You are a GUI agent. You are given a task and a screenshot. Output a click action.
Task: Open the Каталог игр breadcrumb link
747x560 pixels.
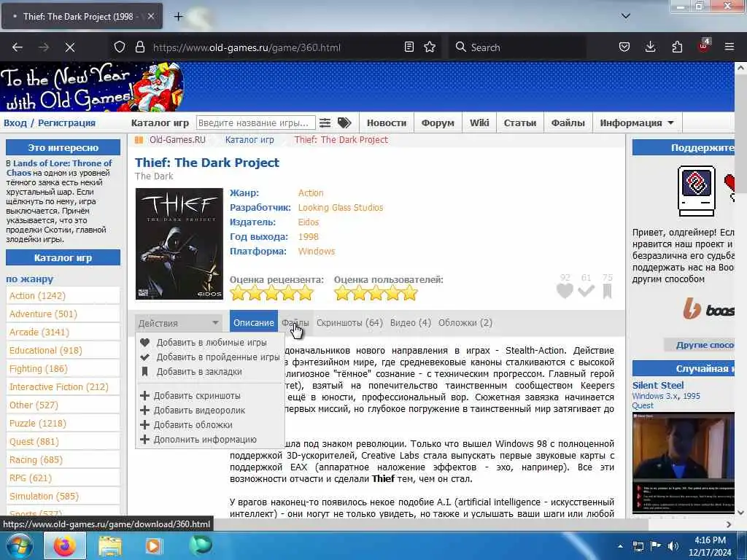click(249, 140)
